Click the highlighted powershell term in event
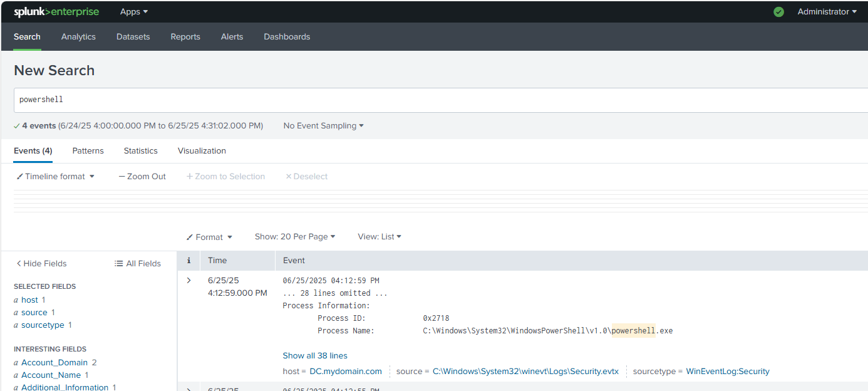The height and width of the screenshot is (391, 868). point(633,331)
